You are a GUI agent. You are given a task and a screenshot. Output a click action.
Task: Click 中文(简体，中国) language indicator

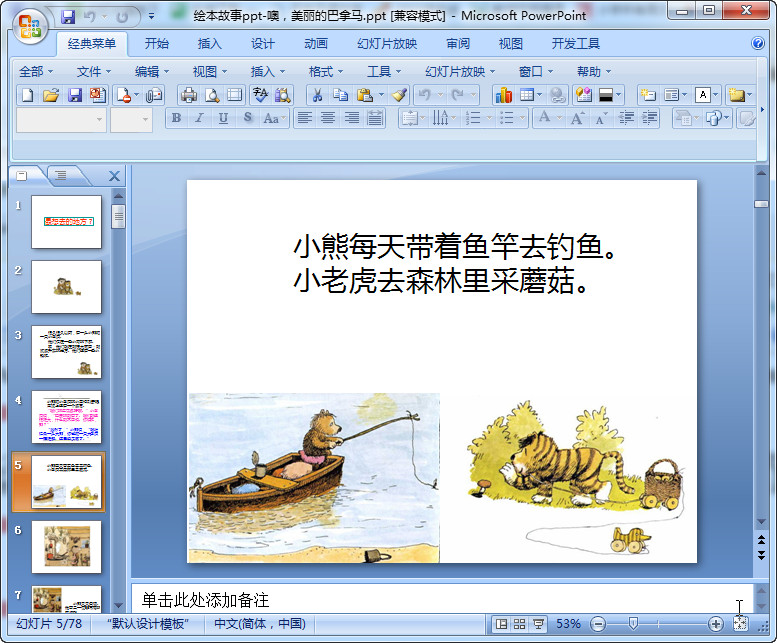[260, 624]
